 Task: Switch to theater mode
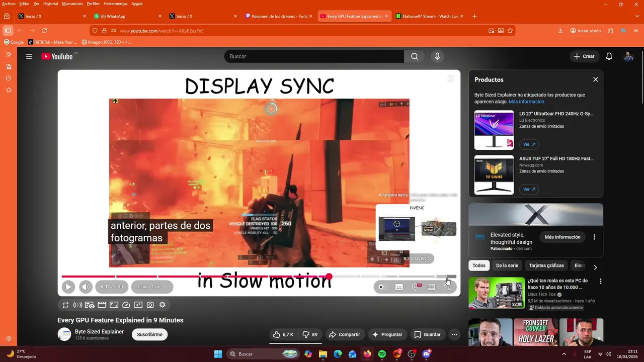[x=431, y=287]
